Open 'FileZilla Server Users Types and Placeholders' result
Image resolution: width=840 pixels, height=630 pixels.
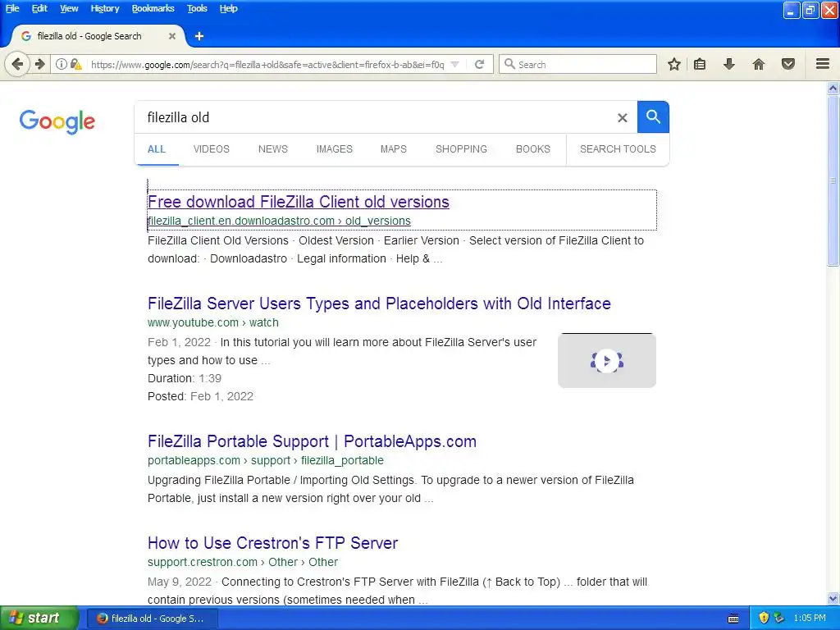tap(379, 304)
